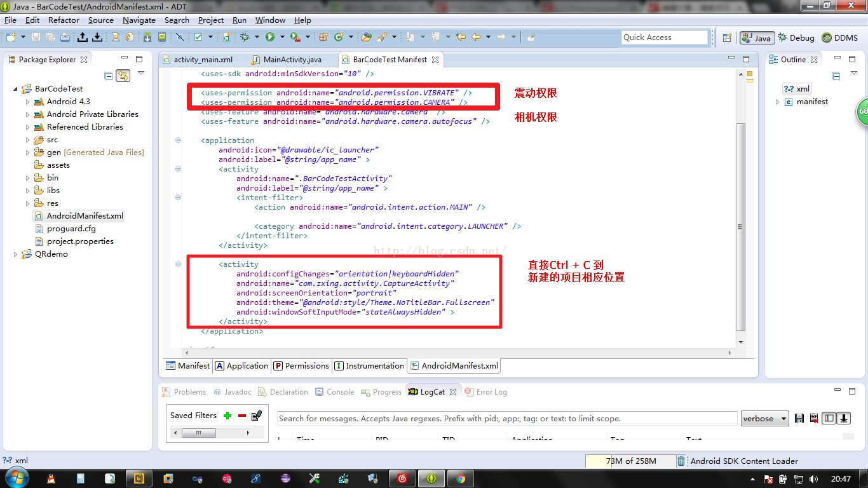This screenshot has height=488, width=868.
Task: Click the Open Perspective icon
Action: (x=727, y=37)
